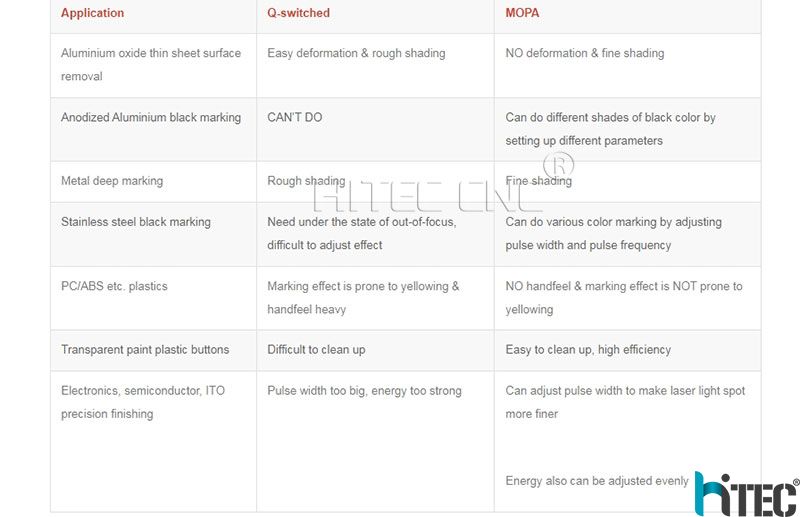Select Transparent paint plastic buttons cell
This screenshot has width=800, height=517.
145,350
